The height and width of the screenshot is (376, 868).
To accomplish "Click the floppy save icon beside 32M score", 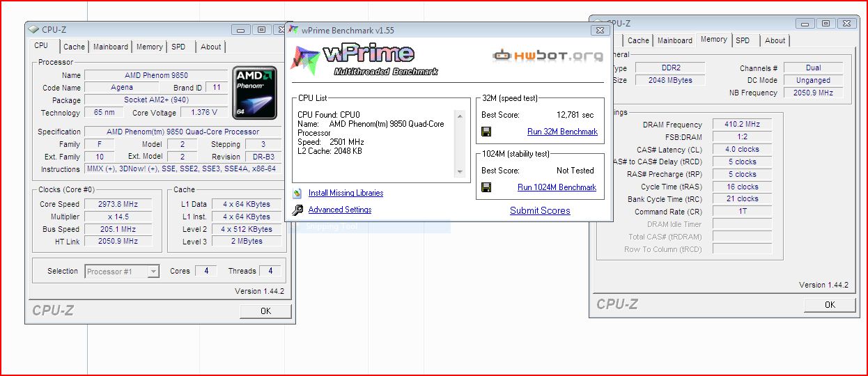I will [486, 132].
